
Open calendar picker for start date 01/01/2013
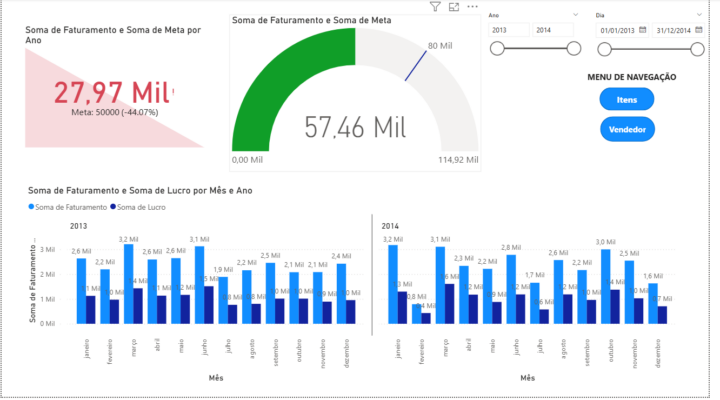point(643,31)
